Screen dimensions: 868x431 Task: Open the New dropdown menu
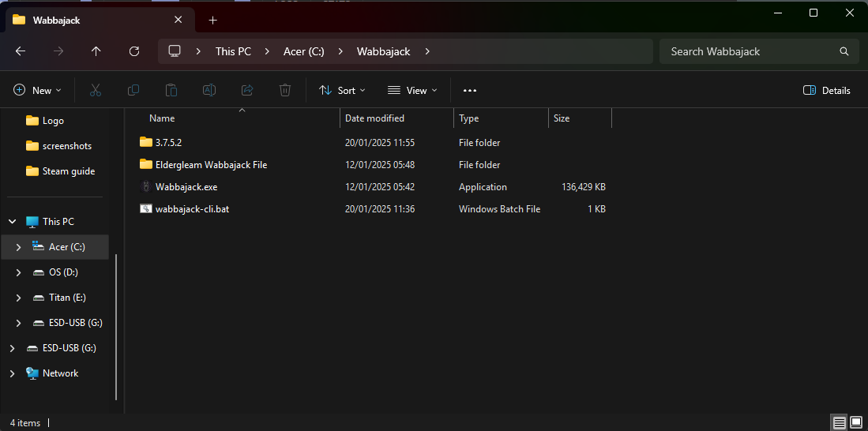point(37,90)
